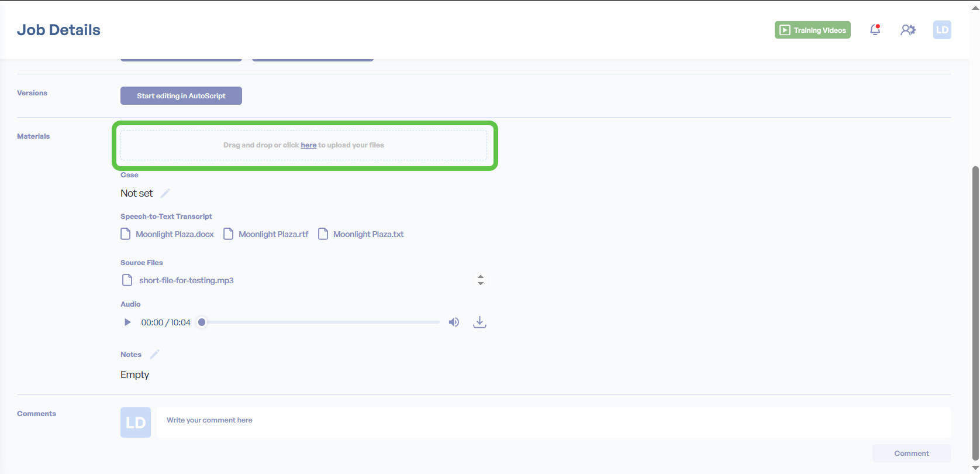980x474 pixels.
Task: Click the LD profile avatar in header
Action: click(942, 30)
